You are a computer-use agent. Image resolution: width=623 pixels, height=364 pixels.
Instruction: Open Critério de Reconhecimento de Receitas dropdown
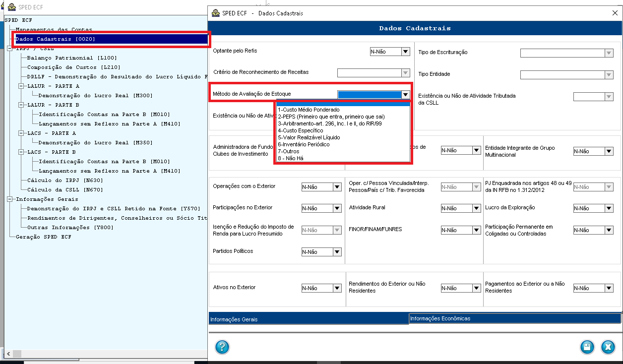point(405,73)
